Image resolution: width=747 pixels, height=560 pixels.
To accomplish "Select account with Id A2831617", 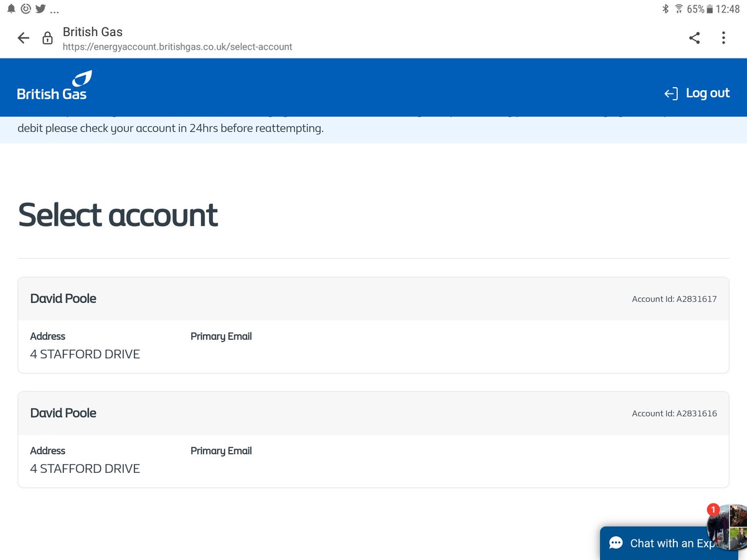I will pos(374,325).
